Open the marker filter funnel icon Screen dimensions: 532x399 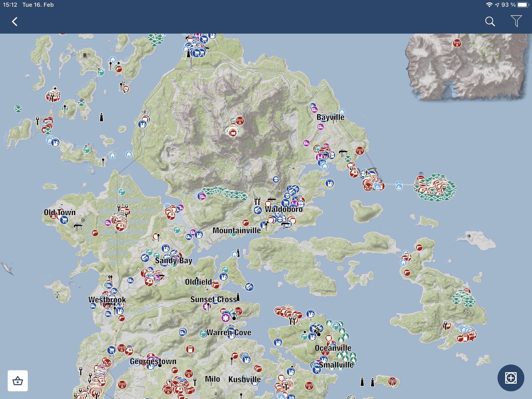516,21
